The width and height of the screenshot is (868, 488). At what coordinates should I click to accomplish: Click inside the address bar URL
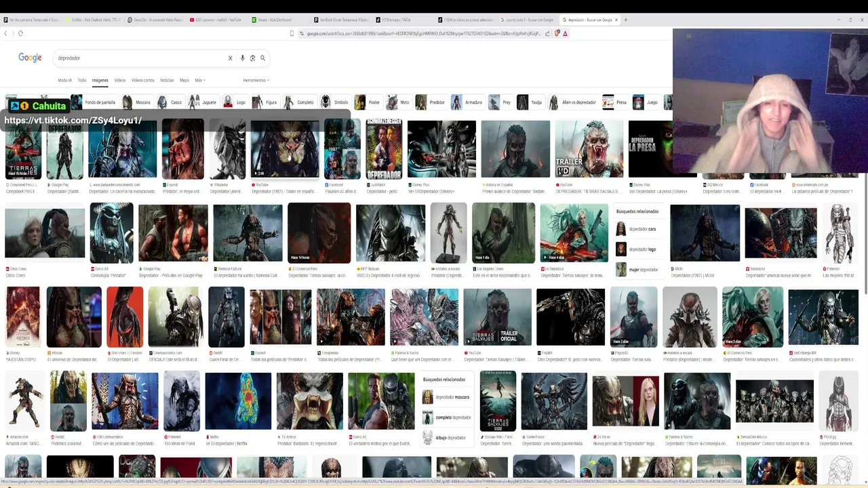[x=423, y=33]
